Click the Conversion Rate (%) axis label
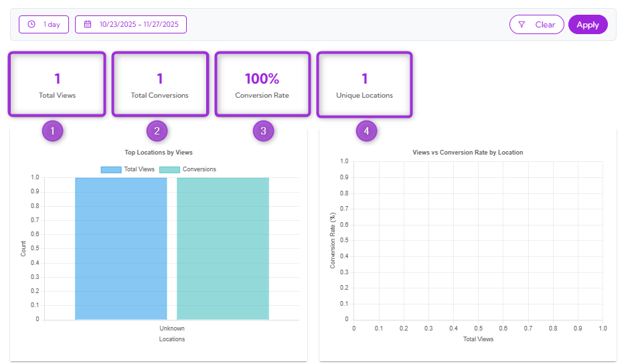This screenshot has height=364, width=642. [333, 240]
